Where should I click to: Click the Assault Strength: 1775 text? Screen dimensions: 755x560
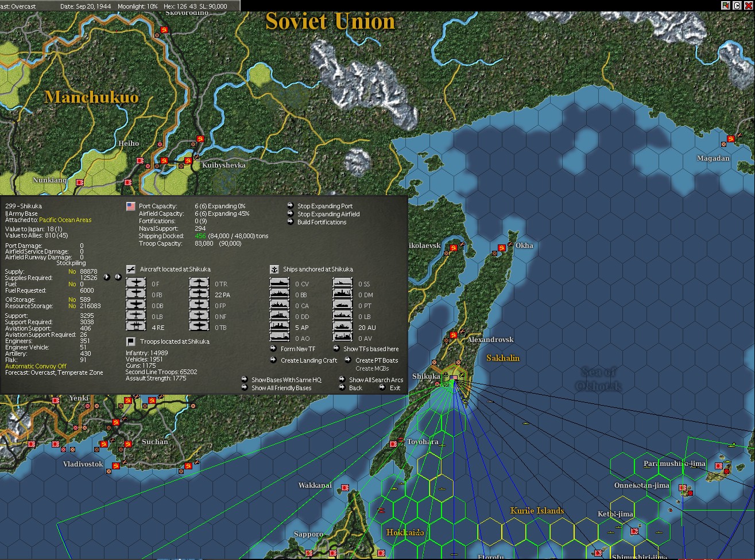click(x=156, y=378)
